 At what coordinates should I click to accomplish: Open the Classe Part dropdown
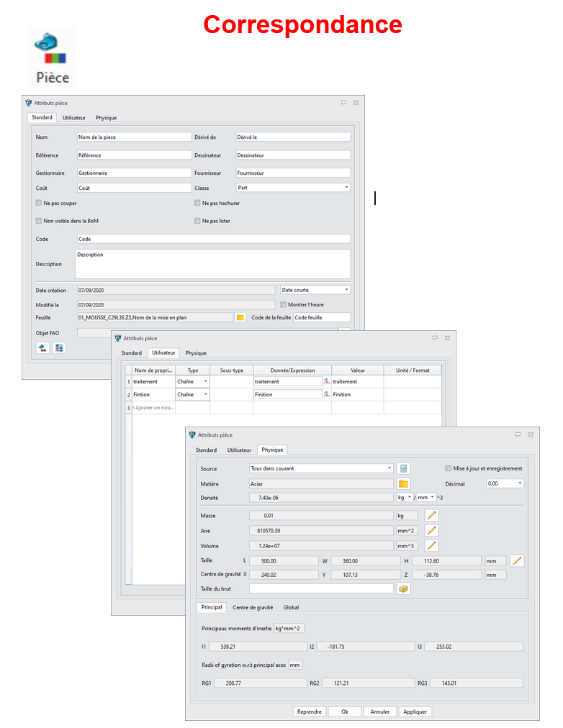pyautogui.click(x=293, y=188)
